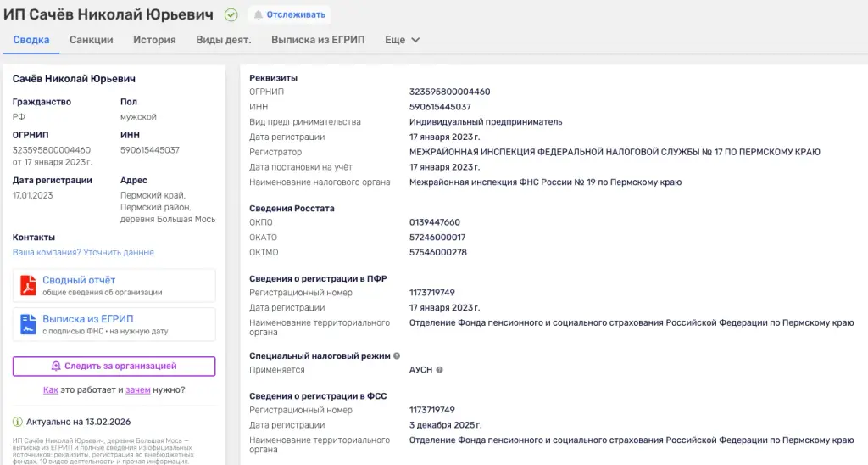Screen dimensions: 868x465
Task: Click ОКАТО value 57246000017
Action: (x=437, y=238)
